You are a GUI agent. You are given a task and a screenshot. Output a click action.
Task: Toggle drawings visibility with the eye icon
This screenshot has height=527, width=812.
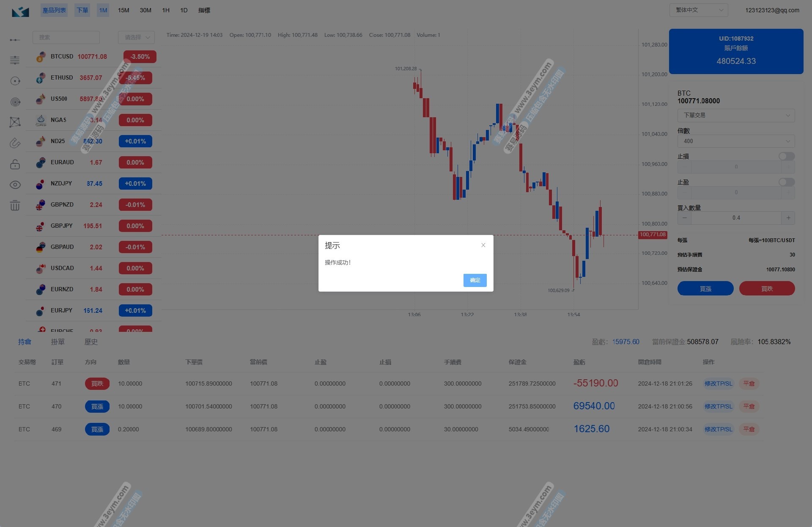[15, 185]
